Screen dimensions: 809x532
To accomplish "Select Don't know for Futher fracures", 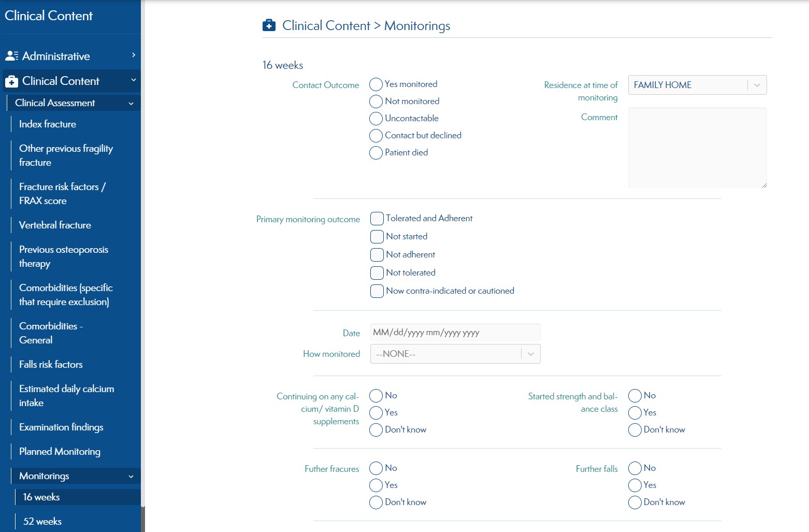I will pyautogui.click(x=376, y=502).
